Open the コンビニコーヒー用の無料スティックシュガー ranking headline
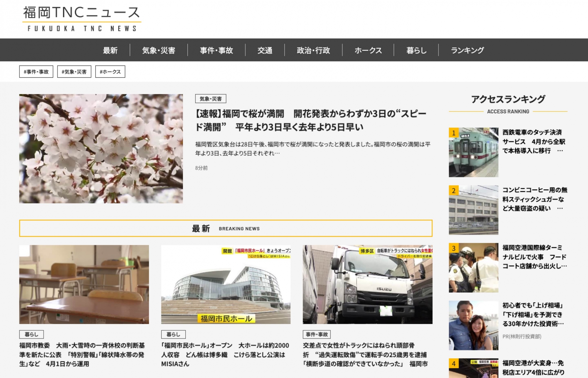Image resolution: width=588 pixels, height=378 pixels. 535,199
